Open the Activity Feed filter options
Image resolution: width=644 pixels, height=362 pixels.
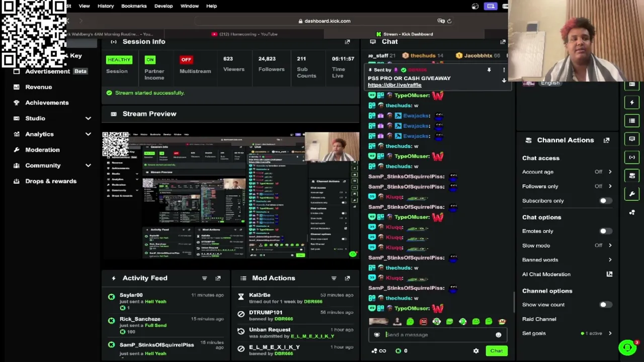click(204, 278)
